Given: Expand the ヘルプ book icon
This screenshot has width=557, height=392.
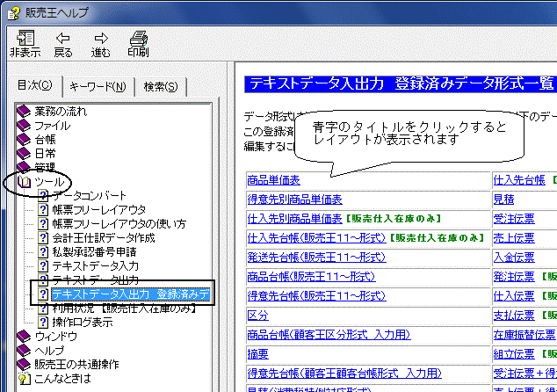Looking at the screenshot, I should (x=24, y=351).
